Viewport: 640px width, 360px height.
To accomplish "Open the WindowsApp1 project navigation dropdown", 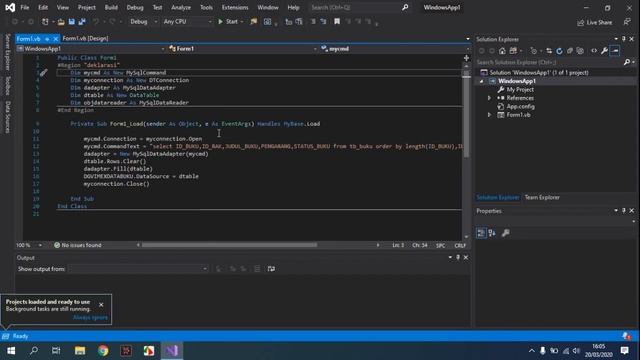I will click(91, 49).
